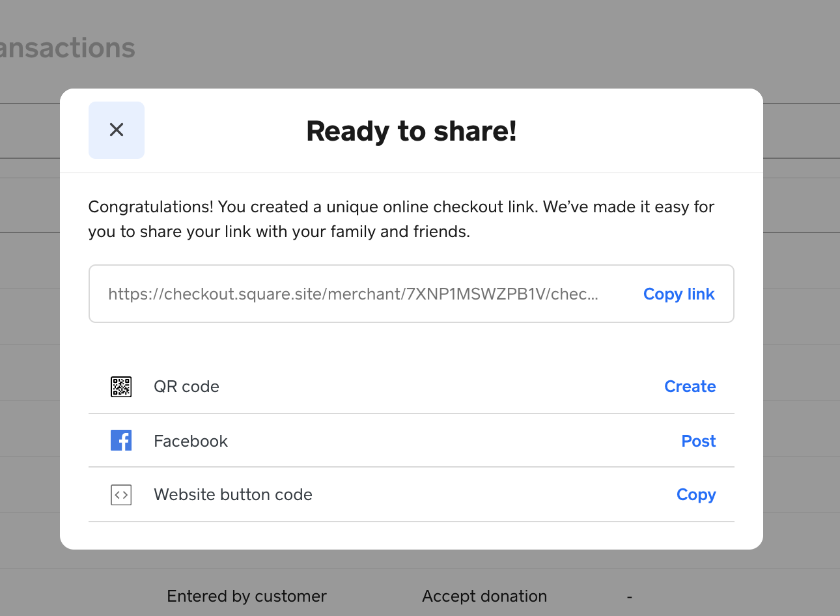Click the Ready to share! heading
The image size is (840, 616).
pos(412,132)
